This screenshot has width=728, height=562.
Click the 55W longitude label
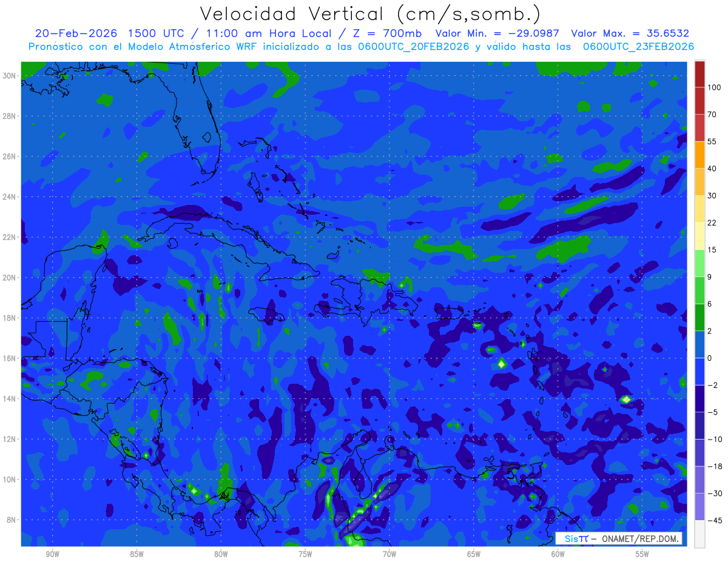(642, 555)
